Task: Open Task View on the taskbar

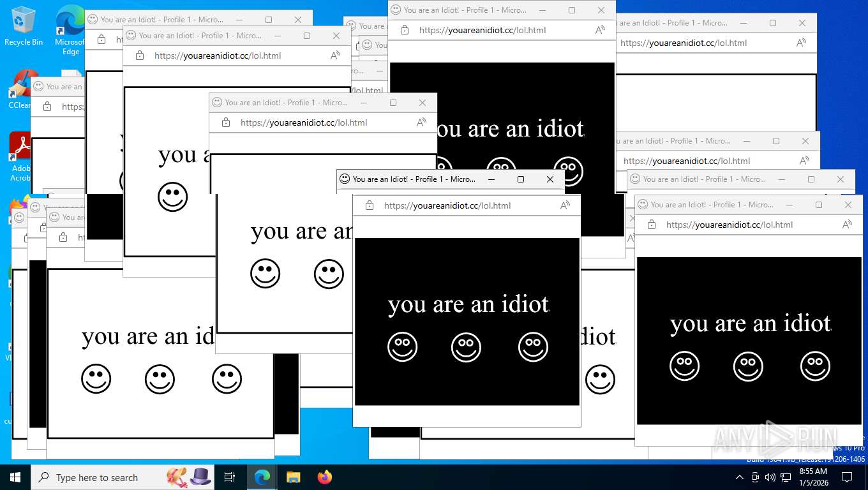Action: 230,477
